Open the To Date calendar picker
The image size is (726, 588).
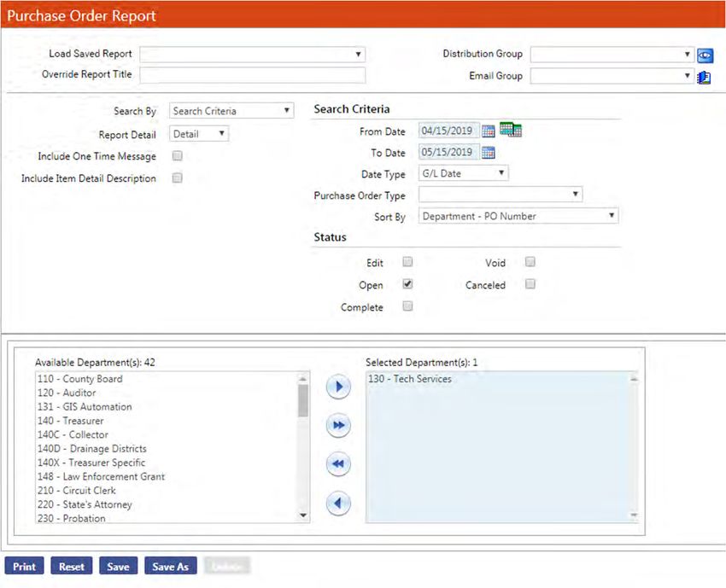[488, 152]
